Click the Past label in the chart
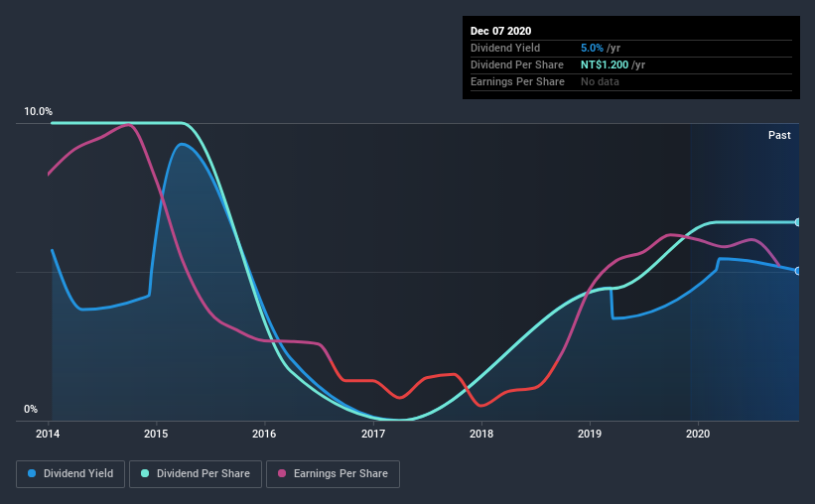 (x=779, y=135)
